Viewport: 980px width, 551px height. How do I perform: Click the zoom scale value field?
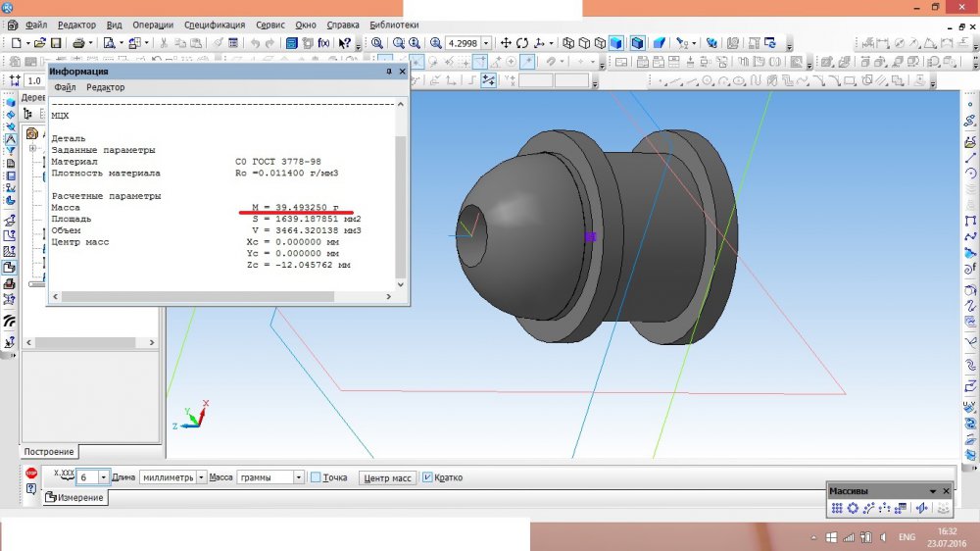464,43
